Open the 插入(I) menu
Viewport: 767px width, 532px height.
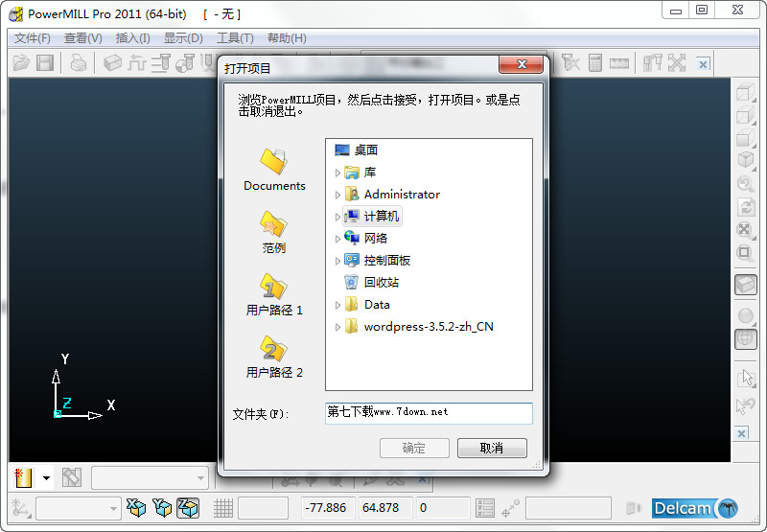(x=132, y=38)
